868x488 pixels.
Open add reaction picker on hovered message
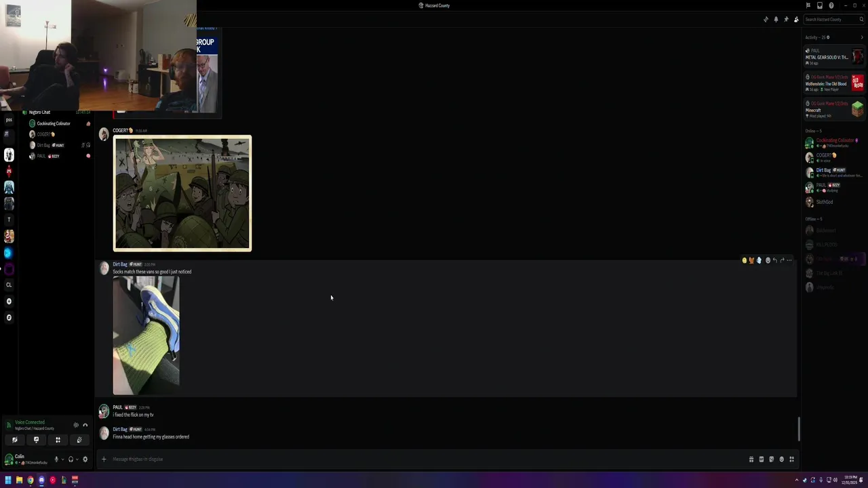[x=768, y=260]
